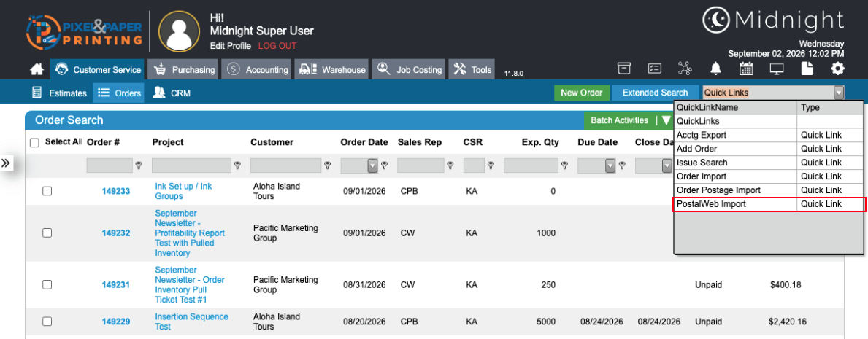Expand the Batch Activities arrow
The width and height of the screenshot is (868, 339).
[x=666, y=120]
